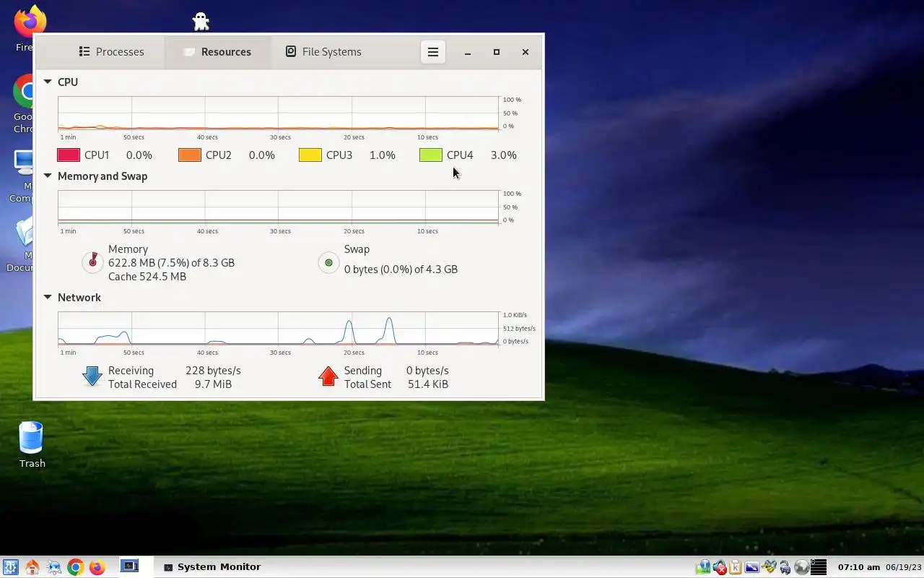The width and height of the screenshot is (924, 578).
Task: Click the '0 bytes (0.0%) of 4.3 GB' text
Action: 401,269
